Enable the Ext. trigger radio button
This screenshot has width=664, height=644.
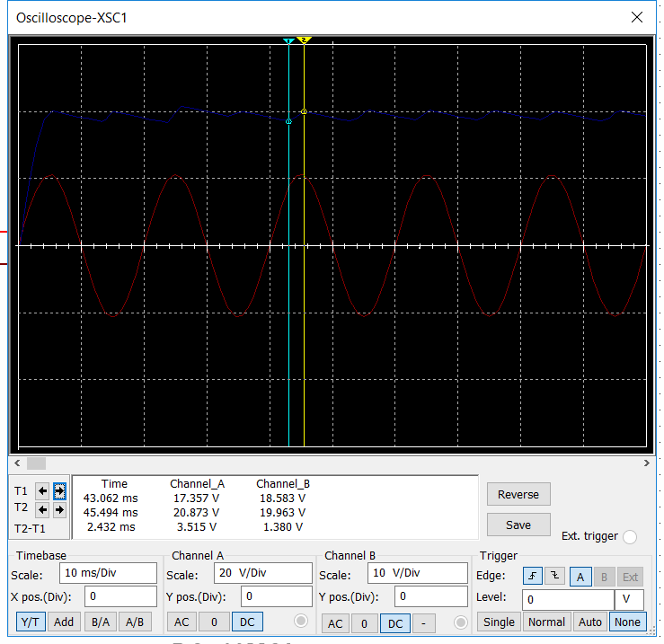629,536
